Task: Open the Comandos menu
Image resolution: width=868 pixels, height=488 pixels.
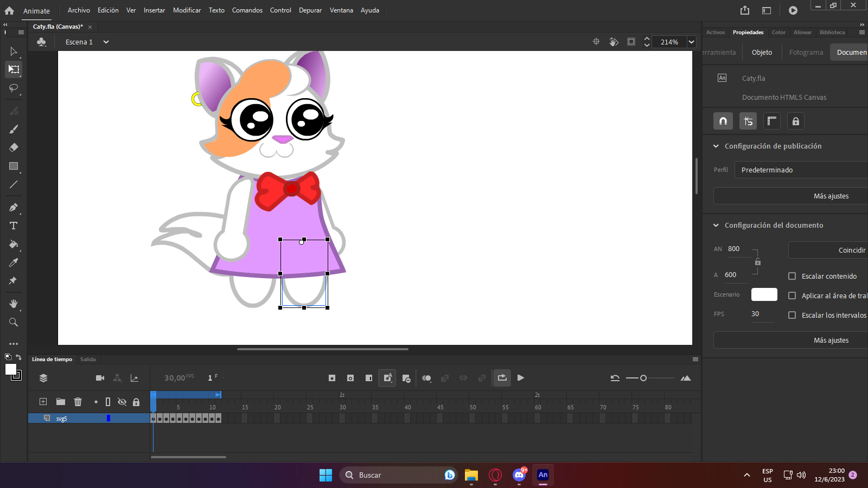Action: click(x=247, y=10)
